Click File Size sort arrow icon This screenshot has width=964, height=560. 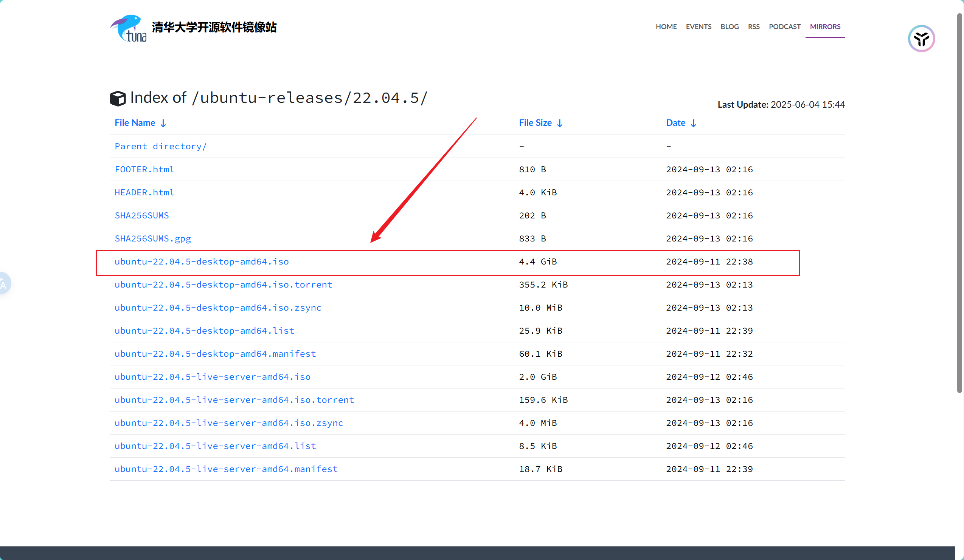click(x=560, y=123)
